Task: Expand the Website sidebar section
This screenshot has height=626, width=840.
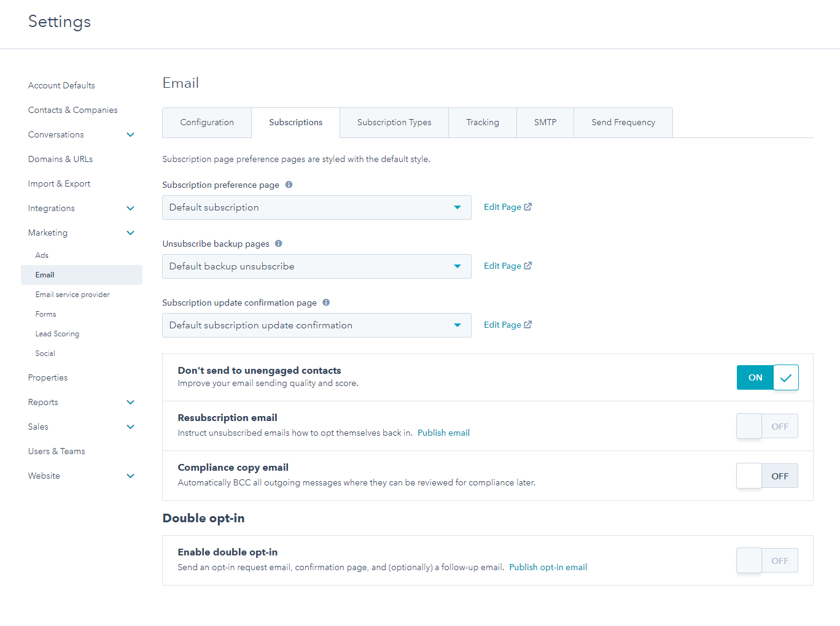Action: [130, 476]
